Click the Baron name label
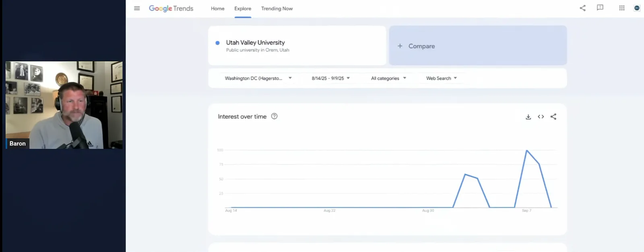The image size is (644, 252). (17, 143)
